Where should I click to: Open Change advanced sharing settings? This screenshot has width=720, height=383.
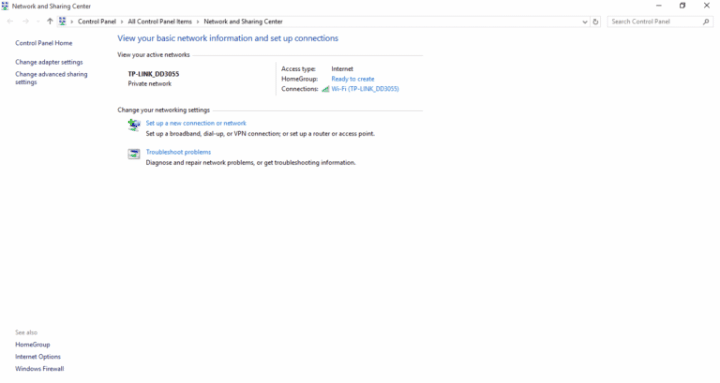tap(51, 78)
